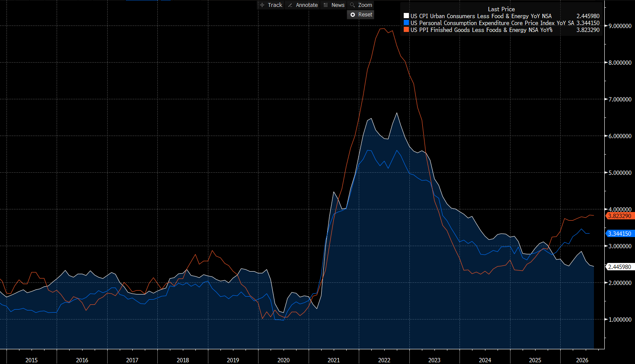Click the 2022 label on time axis
Screen dimensions: 635x364
point(384,360)
